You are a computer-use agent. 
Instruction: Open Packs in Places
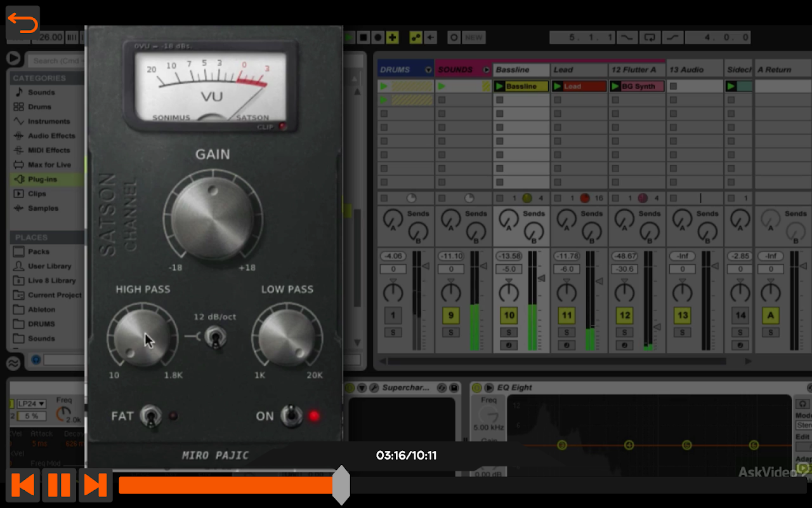pos(39,251)
